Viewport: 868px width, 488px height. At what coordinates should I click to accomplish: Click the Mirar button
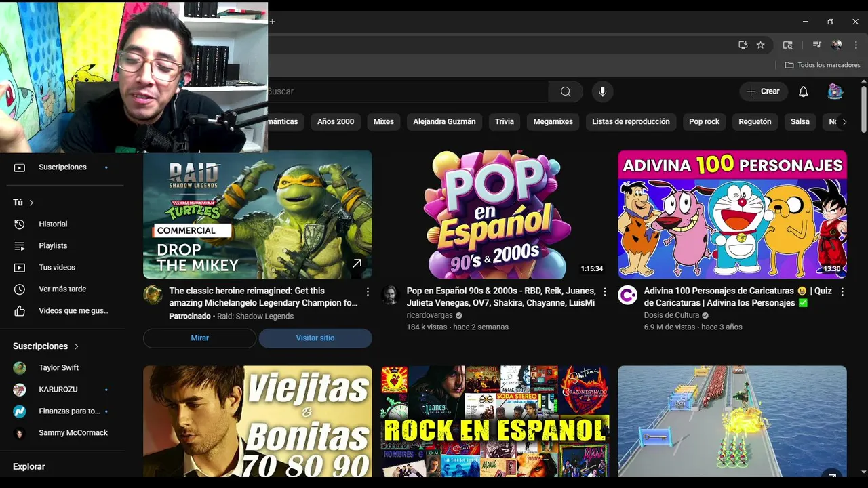(x=199, y=338)
